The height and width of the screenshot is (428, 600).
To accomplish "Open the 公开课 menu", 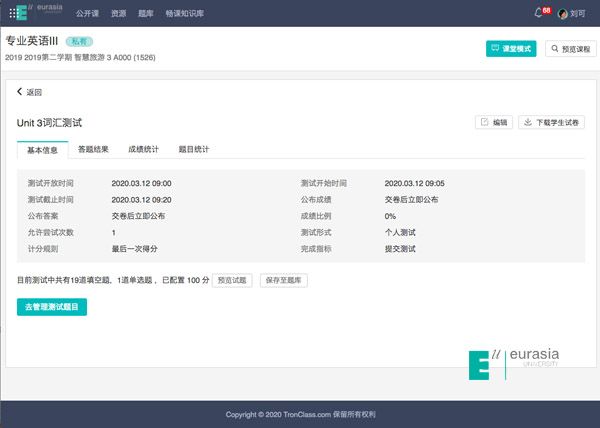I will pyautogui.click(x=87, y=14).
